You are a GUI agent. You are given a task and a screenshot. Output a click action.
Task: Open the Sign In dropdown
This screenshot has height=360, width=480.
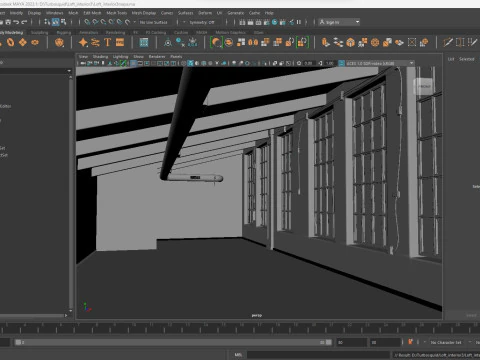click(x=339, y=22)
